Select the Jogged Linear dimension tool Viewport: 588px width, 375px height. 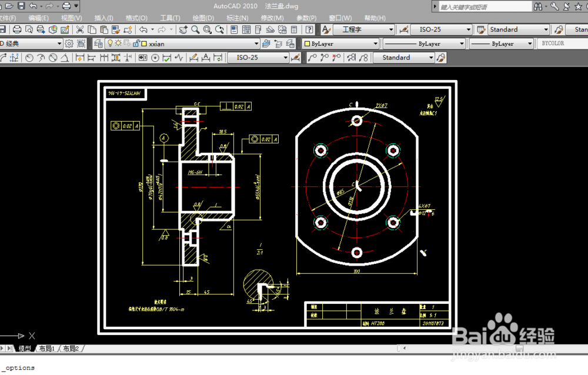(x=179, y=58)
